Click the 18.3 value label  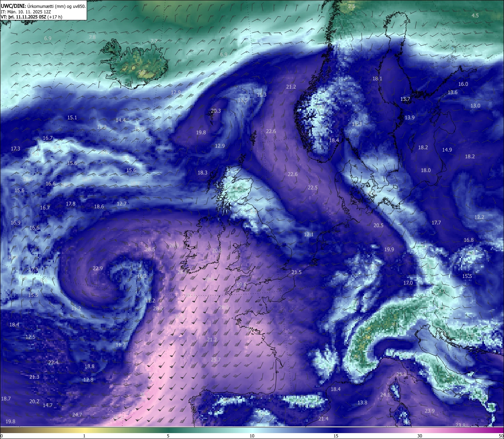pos(202,172)
